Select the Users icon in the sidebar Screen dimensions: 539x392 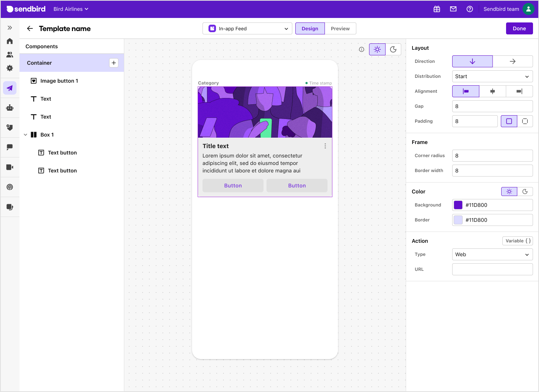10,54
